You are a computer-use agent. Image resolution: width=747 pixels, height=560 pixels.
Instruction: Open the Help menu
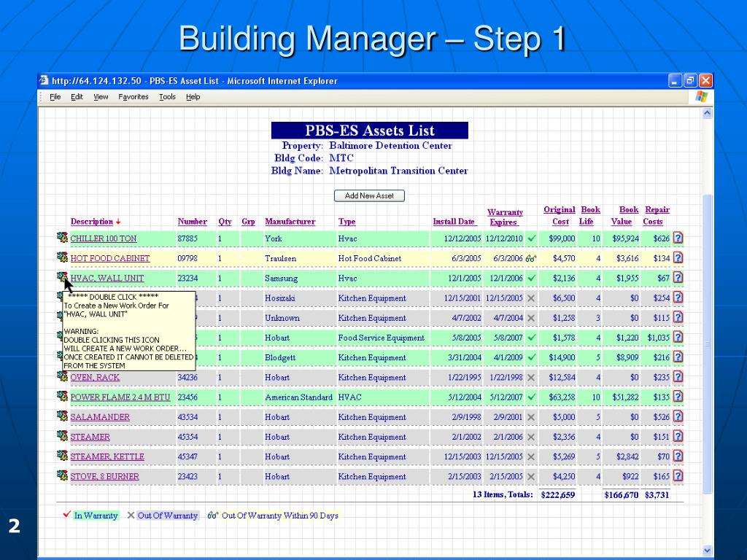click(193, 97)
